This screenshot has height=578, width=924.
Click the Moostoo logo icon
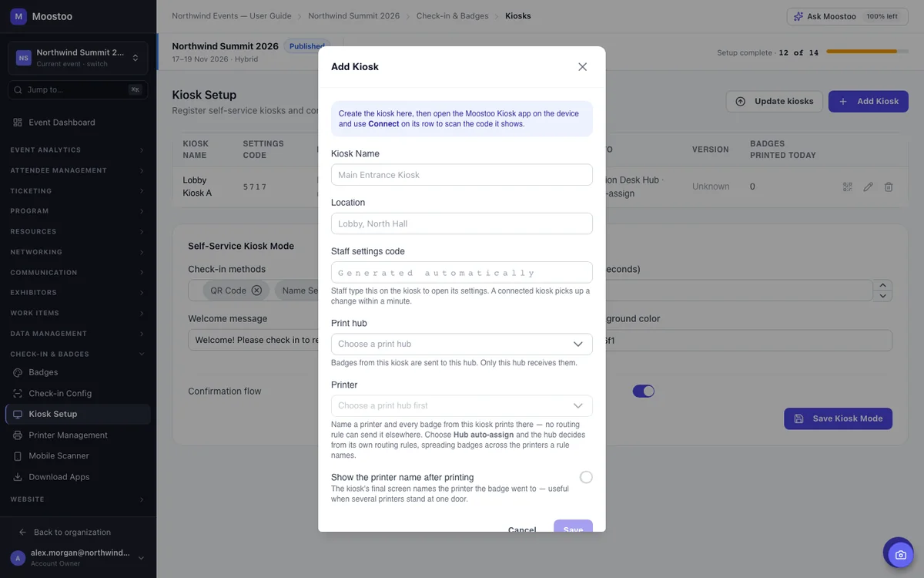click(18, 16)
